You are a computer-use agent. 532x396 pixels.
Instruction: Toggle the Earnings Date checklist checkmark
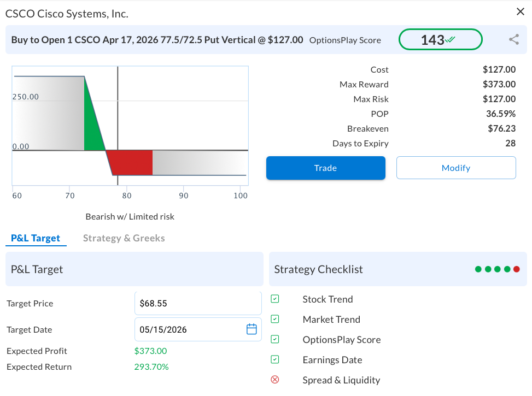click(x=275, y=359)
